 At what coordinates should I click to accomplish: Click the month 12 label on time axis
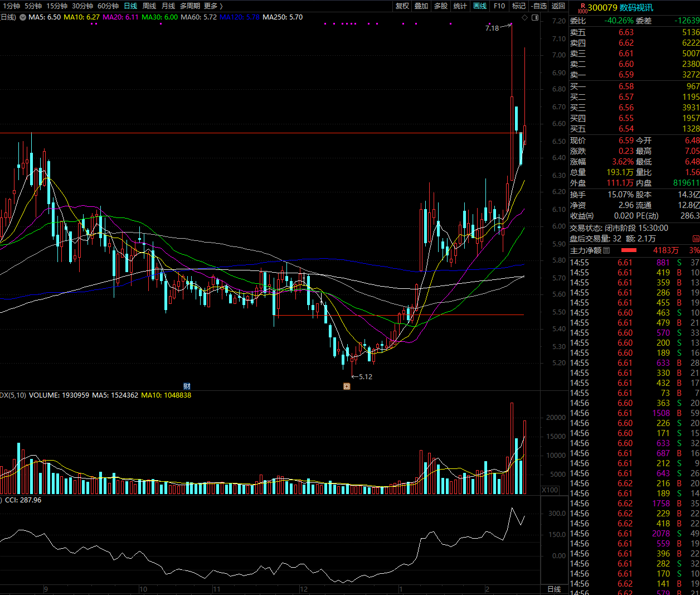[304, 589]
